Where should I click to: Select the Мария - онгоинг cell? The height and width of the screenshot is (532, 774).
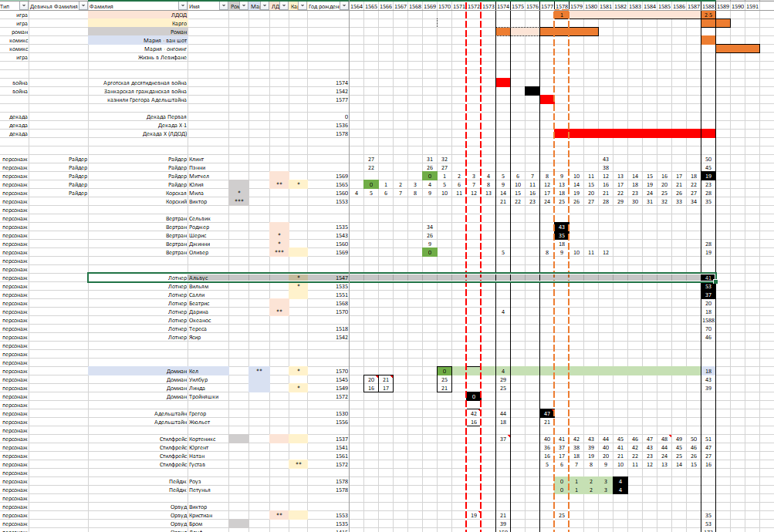pyautogui.click(x=138, y=49)
